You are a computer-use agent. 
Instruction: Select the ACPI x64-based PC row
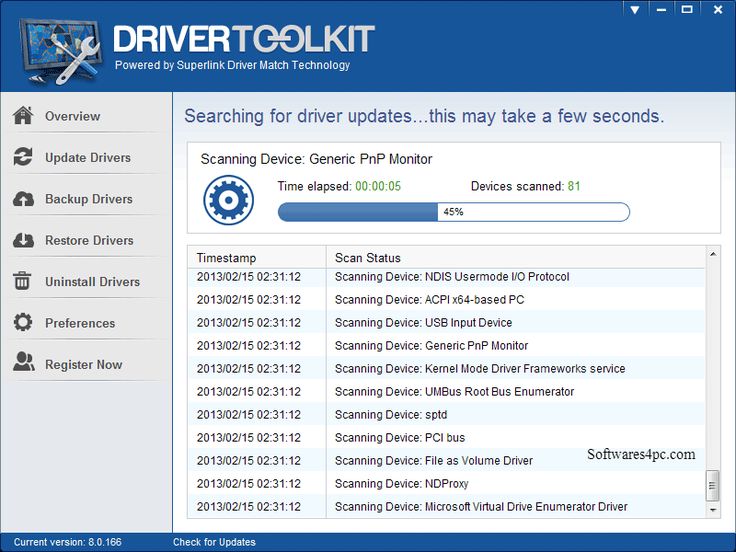pyautogui.click(x=446, y=299)
